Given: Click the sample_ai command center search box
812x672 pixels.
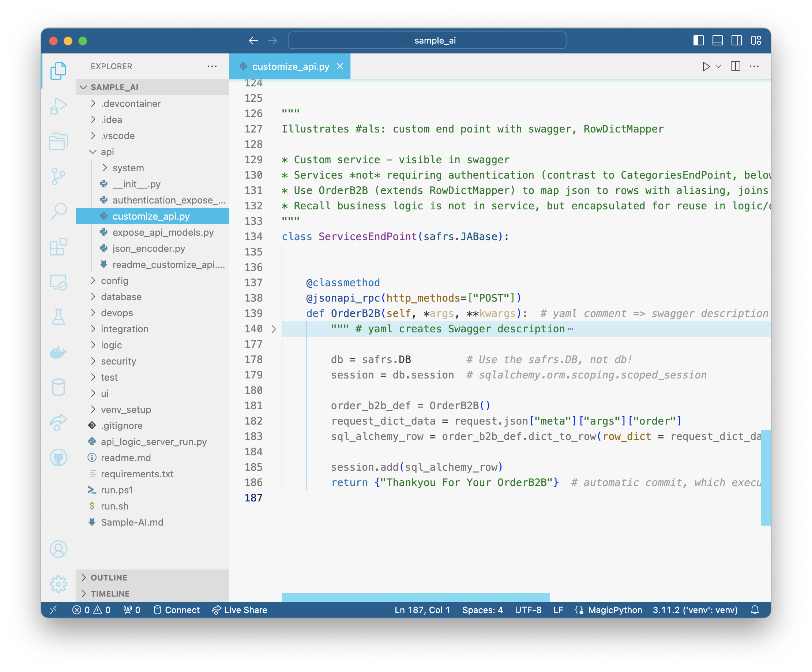Looking at the screenshot, I should point(427,40).
